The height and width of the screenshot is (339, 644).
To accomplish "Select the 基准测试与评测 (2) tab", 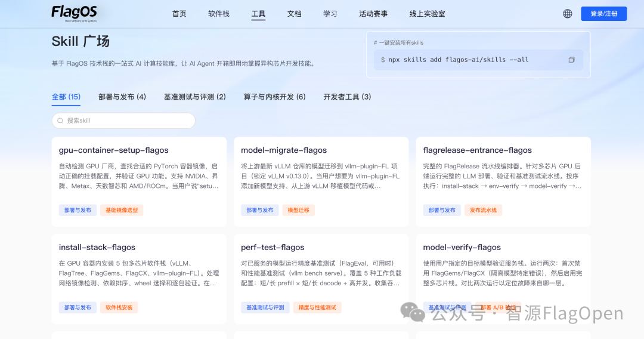I will tap(194, 97).
